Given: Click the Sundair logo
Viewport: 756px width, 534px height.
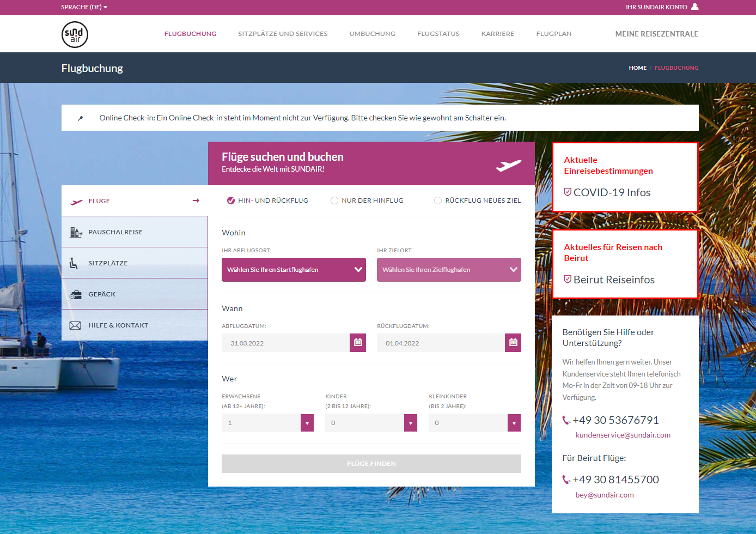Looking at the screenshot, I should pyautogui.click(x=75, y=34).
